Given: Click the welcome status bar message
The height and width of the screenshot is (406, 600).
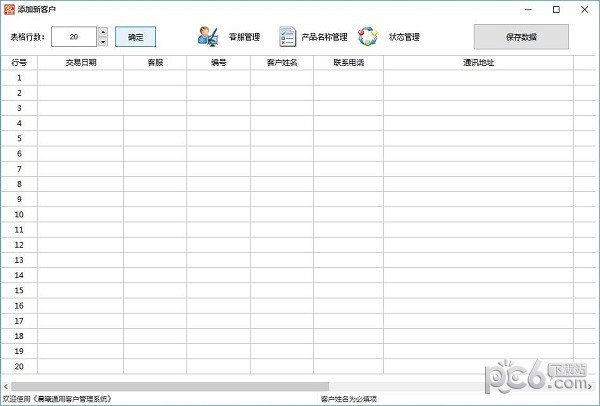Looking at the screenshot, I should pyautogui.click(x=57, y=399).
